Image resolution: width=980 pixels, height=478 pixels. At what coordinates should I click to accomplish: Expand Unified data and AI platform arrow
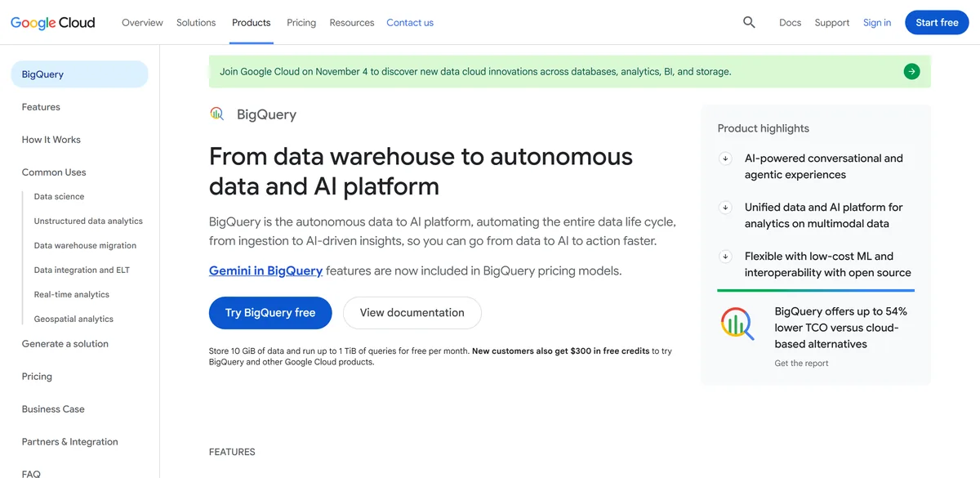(725, 208)
